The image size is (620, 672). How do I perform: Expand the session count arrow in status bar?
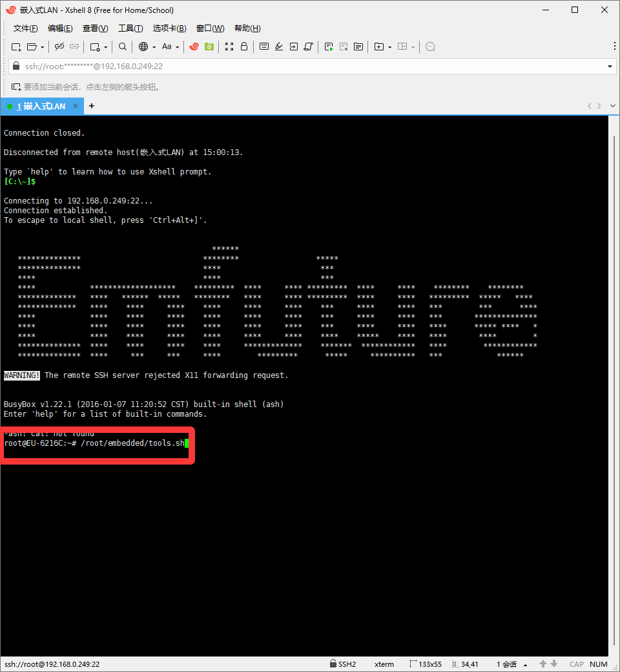coord(525,664)
